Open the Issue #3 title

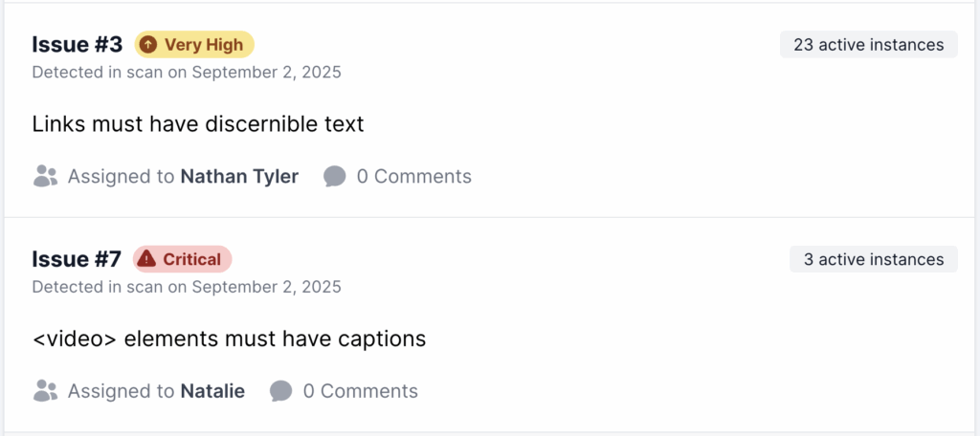(78, 44)
